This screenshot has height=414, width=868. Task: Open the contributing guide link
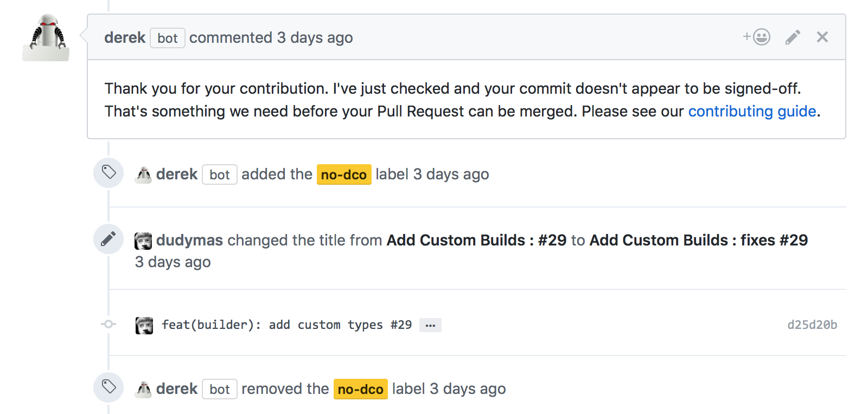[x=752, y=111]
